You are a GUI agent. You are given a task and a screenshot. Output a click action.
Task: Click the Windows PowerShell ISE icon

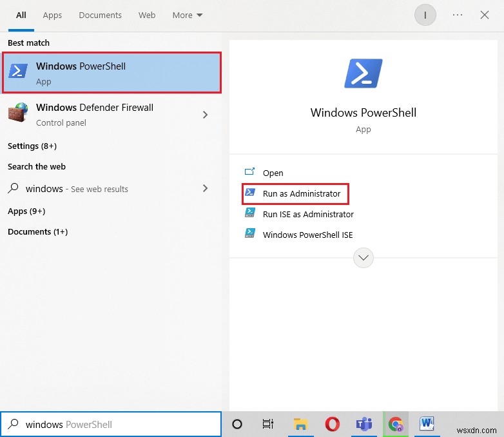250,233
